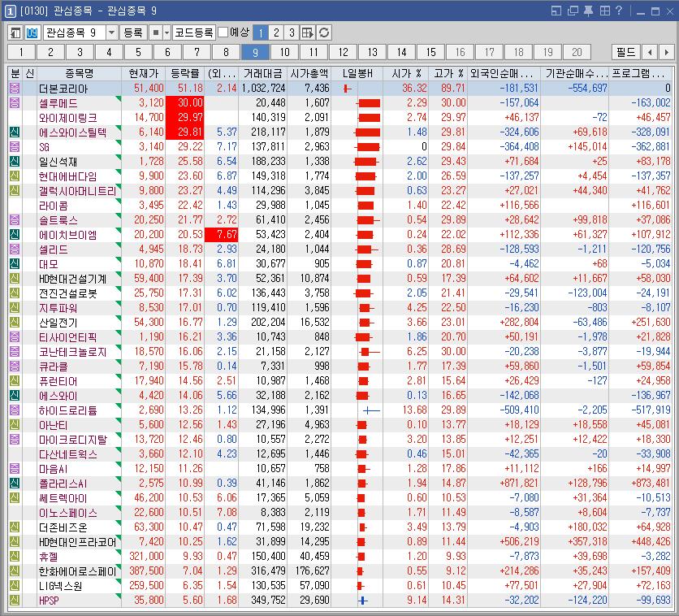Click the blue 09 group code box

pyautogui.click(x=32, y=33)
